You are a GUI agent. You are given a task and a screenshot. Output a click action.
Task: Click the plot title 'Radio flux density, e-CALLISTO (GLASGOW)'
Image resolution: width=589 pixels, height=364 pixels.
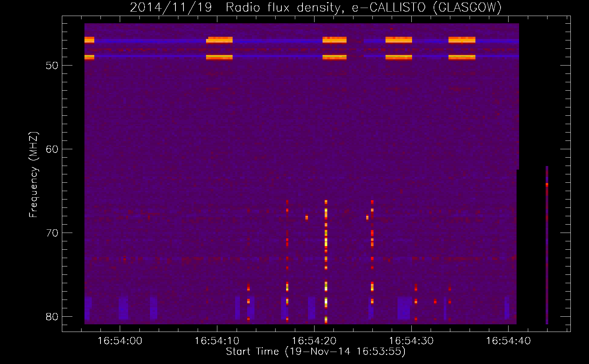pyautogui.click(x=364, y=8)
